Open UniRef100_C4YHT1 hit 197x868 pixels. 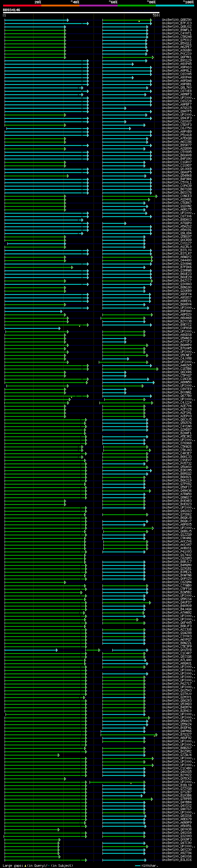pyautogui.click(x=177, y=33)
